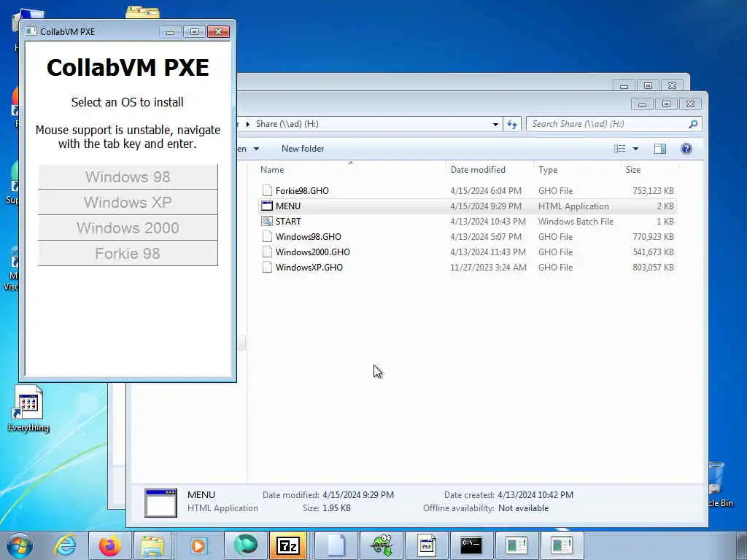Open the Everything desktop shortcut
The image size is (747, 560).
pyautogui.click(x=28, y=408)
